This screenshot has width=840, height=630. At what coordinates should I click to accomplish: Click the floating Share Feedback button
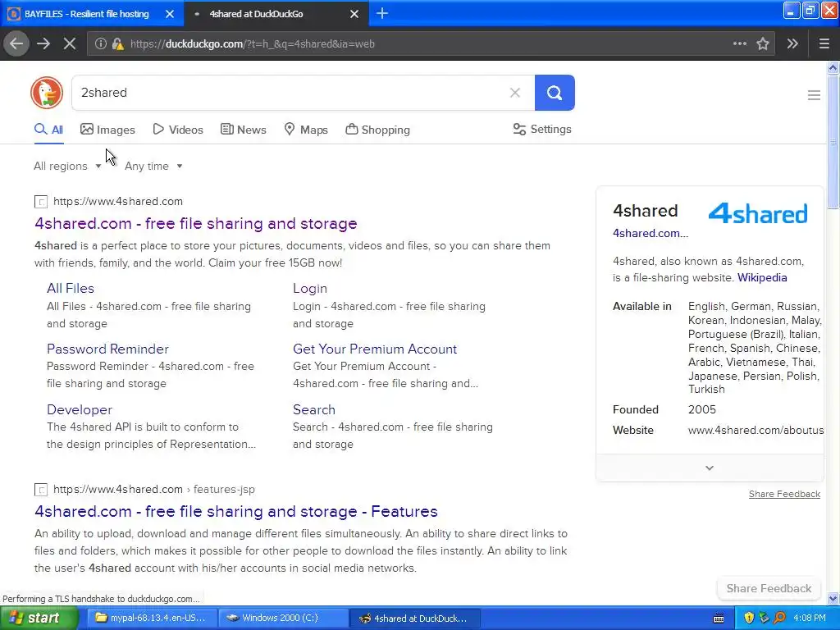coord(769,588)
